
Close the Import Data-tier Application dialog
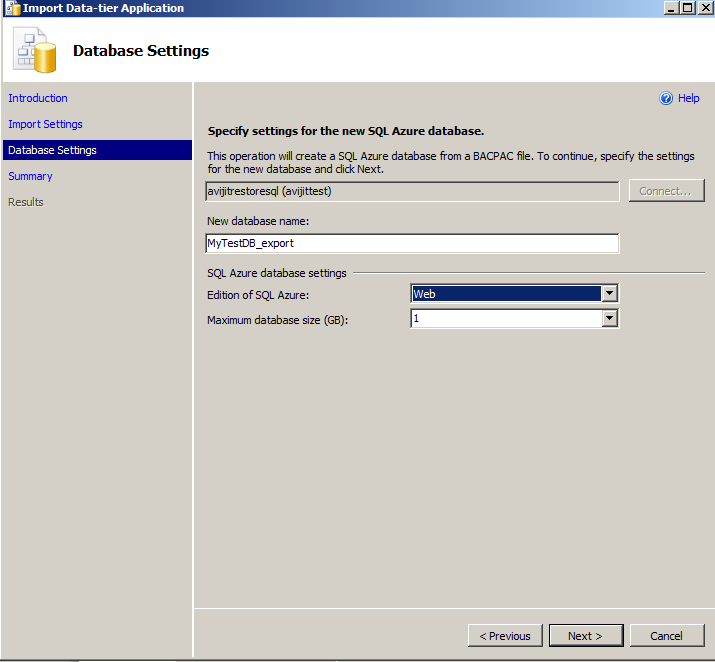(704, 8)
